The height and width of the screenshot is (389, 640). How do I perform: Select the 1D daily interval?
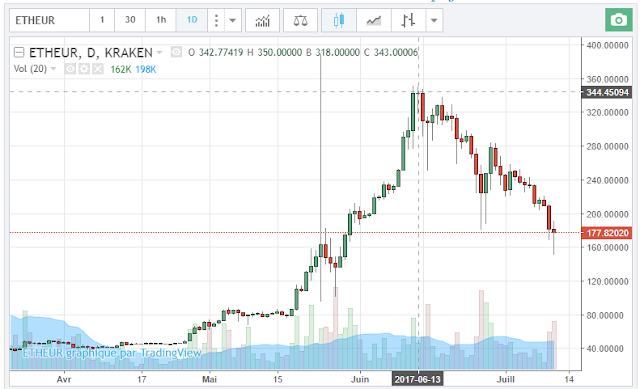(x=192, y=20)
